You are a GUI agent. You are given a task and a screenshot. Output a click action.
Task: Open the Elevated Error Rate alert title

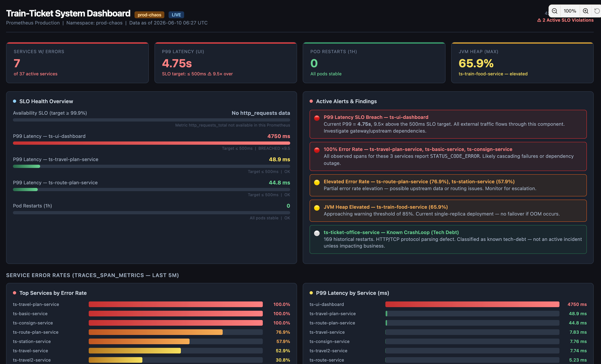point(419,182)
